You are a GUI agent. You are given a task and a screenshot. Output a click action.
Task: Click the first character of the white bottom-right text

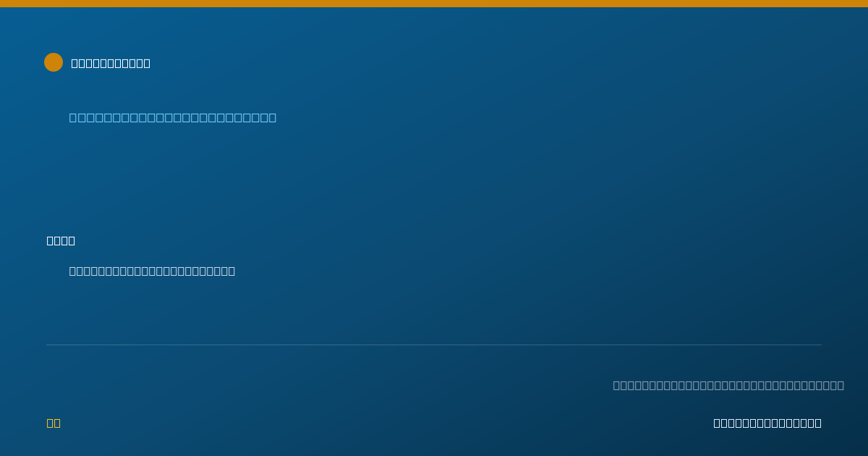pos(717,423)
